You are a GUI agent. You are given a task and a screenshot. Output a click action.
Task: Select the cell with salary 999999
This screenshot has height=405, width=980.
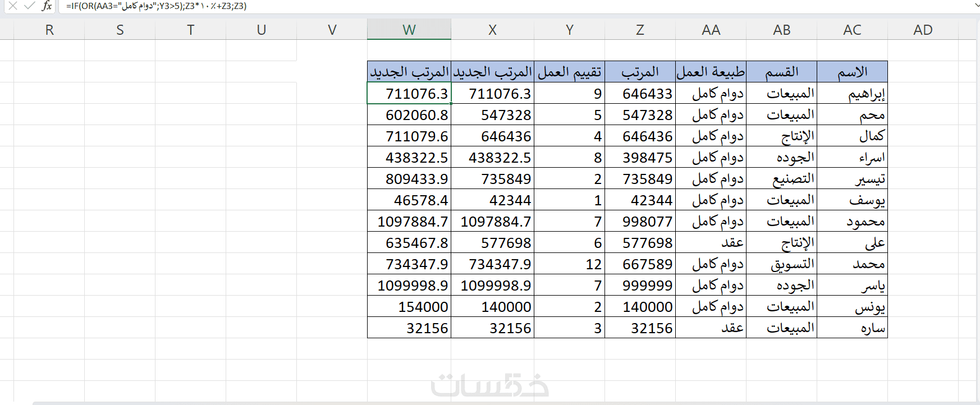click(x=640, y=285)
